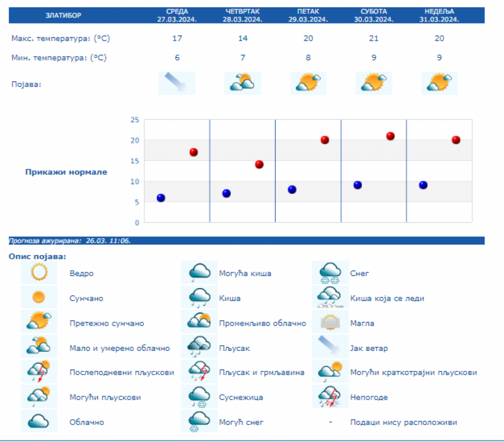Select Saturday's mostly sunny forecast icon

click(x=374, y=83)
